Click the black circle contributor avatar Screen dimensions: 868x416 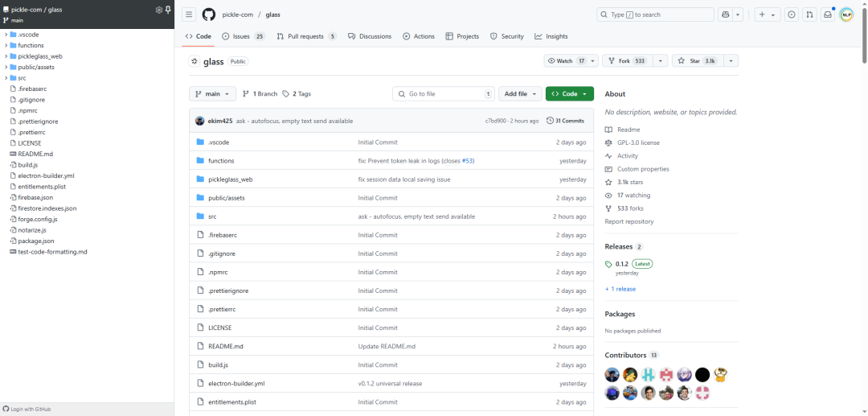(x=702, y=375)
